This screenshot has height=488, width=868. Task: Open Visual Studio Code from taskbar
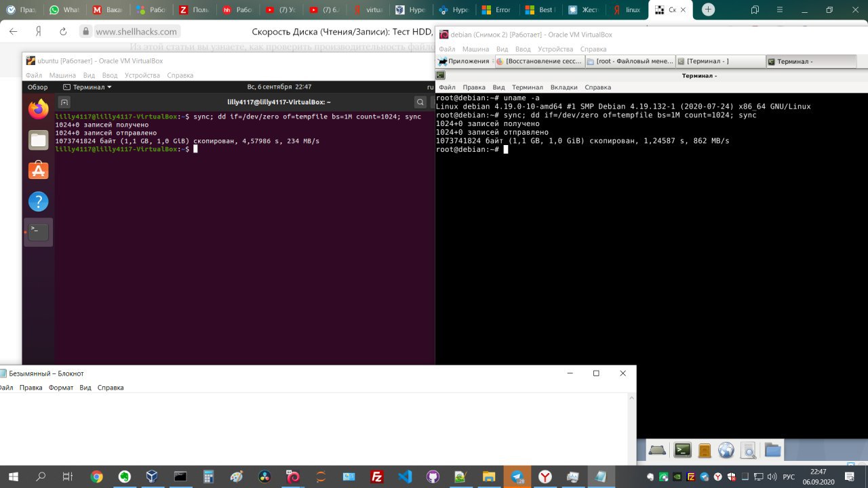[405, 476]
